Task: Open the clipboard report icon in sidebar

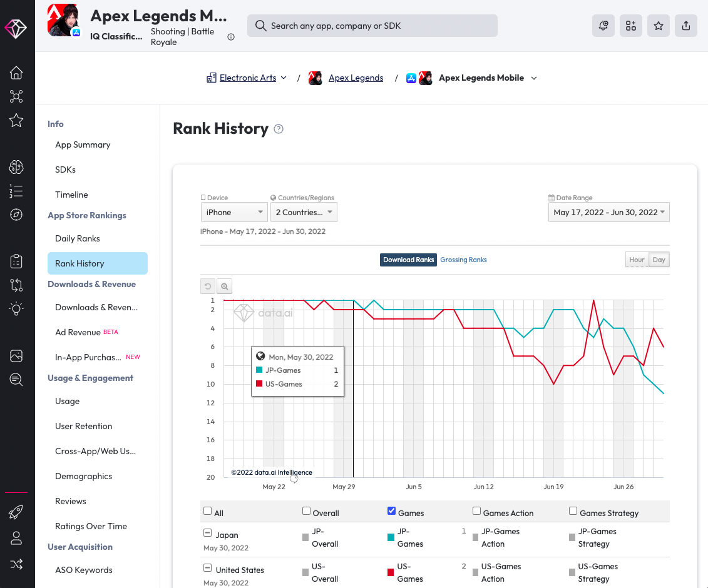Action: [x=16, y=261]
